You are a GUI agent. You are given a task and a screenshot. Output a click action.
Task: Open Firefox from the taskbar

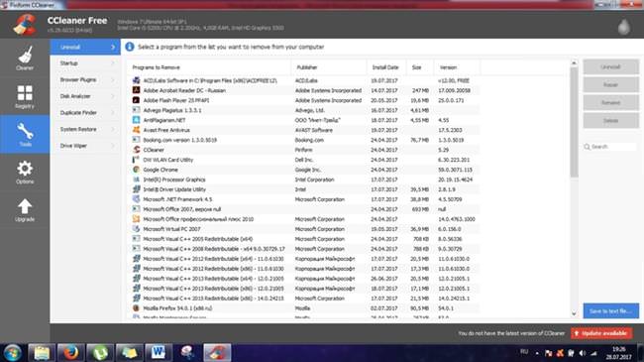(70, 352)
